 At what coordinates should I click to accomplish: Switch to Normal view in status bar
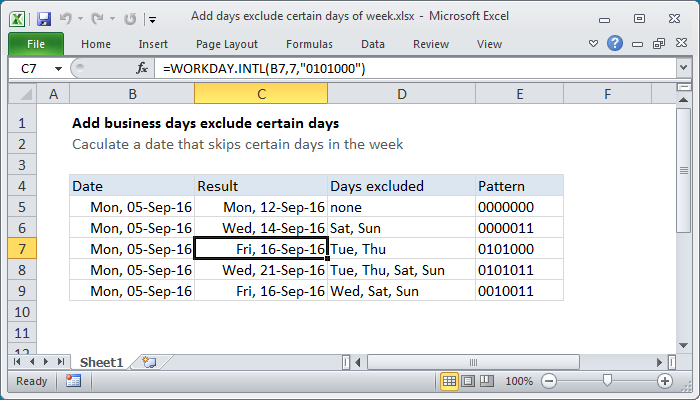(x=451, y=381)
